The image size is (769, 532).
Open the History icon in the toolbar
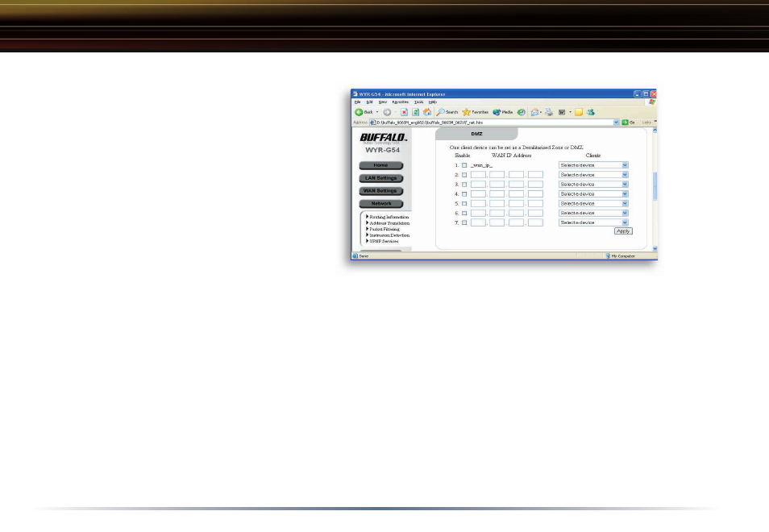click(x=522, y=112)
